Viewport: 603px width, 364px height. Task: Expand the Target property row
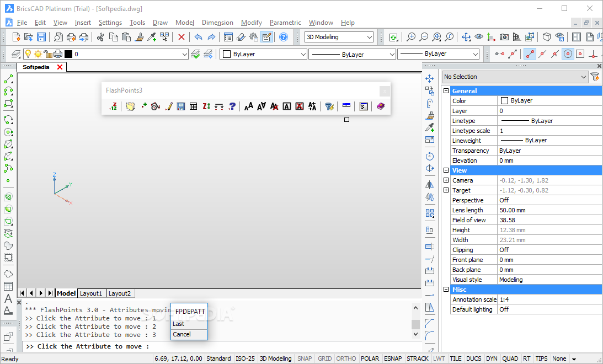pyautogui.click(x=446, y=190)
